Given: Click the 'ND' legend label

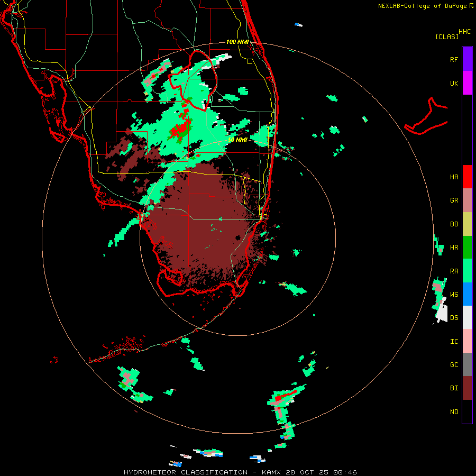Looking at the screenshot, I should [454, 412].
